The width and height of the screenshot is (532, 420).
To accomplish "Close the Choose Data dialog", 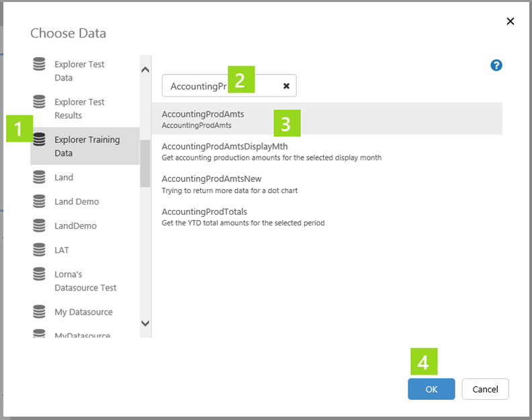I will [511, 21].
